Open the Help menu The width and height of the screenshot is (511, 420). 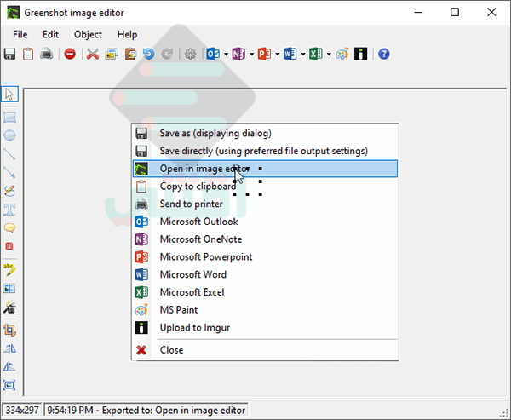point(127,35)
